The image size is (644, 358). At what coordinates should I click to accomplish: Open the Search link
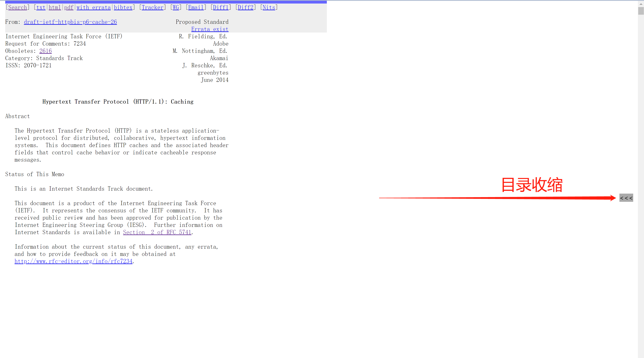click(x=17, y=7)
